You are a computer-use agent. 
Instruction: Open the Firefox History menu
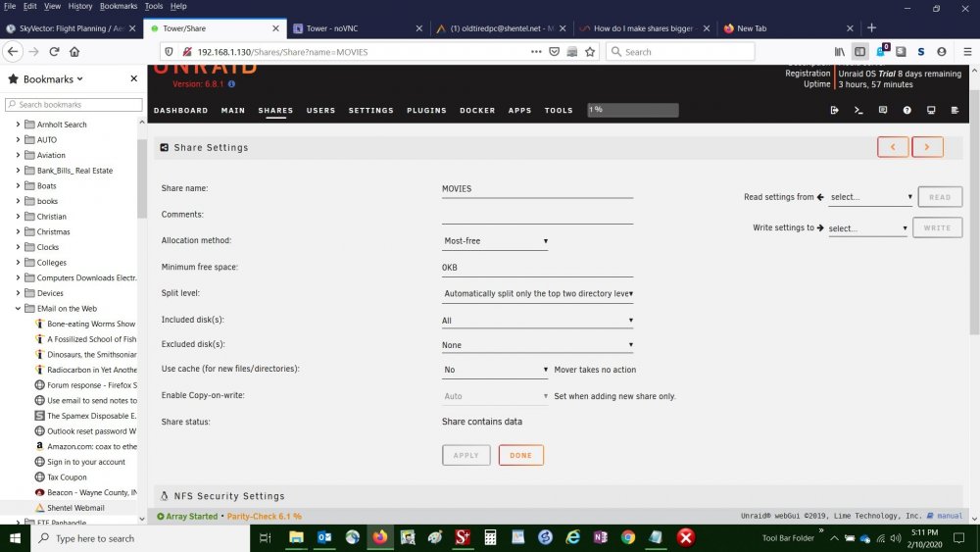(x=80, y=6)
